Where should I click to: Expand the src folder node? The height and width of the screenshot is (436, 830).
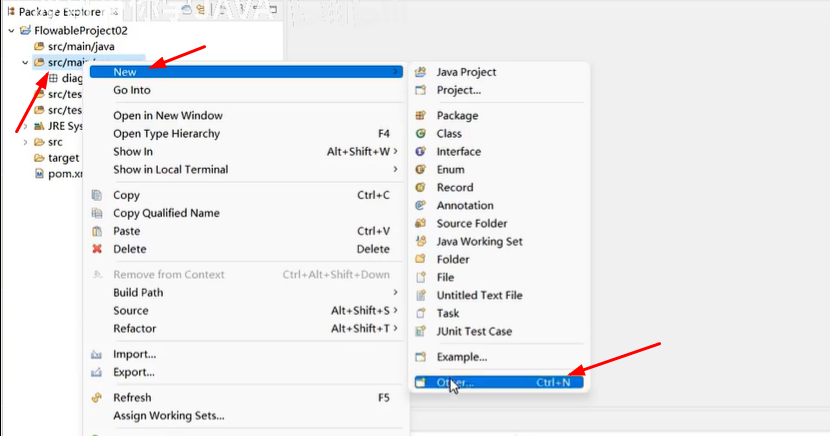click(25, 142)
